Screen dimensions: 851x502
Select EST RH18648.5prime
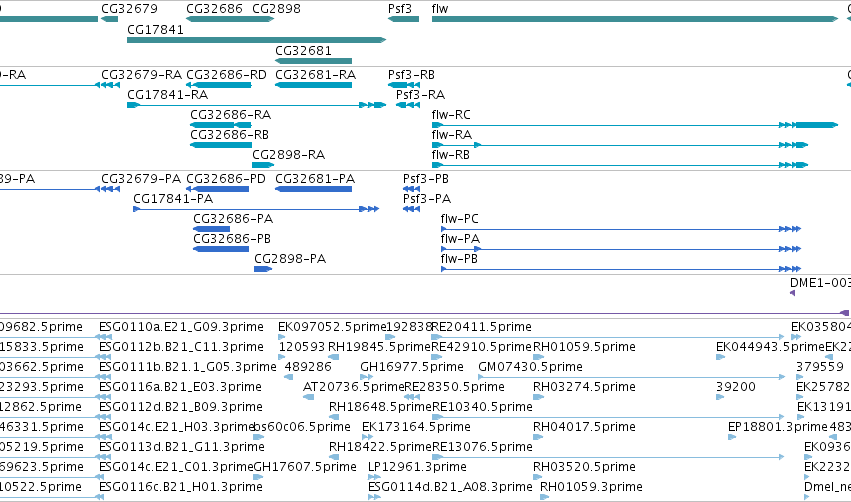tap(380, 407)
